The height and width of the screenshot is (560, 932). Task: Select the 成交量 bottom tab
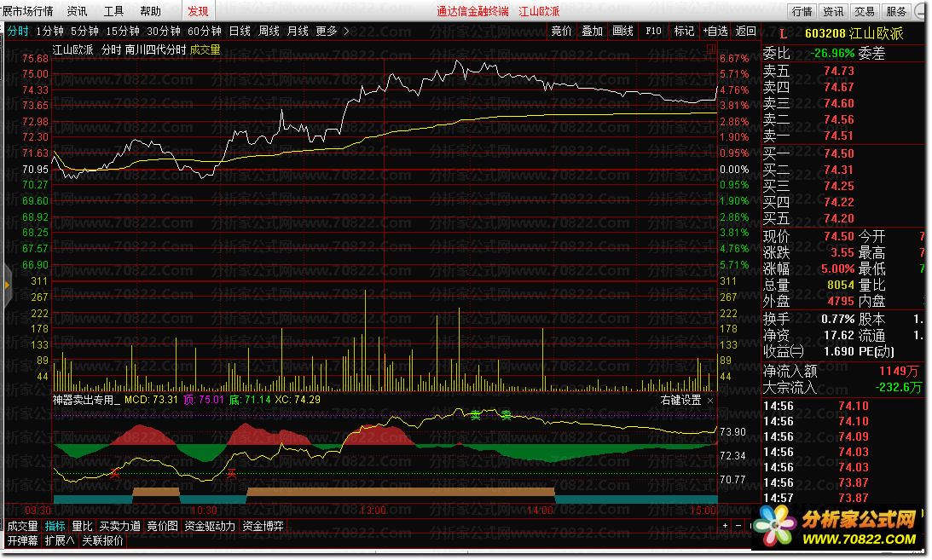pyautogui.click(x=22, y=526)
